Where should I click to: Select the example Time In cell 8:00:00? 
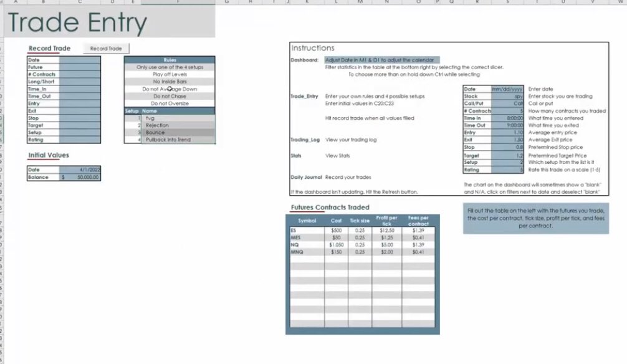(x=507, y=118)
